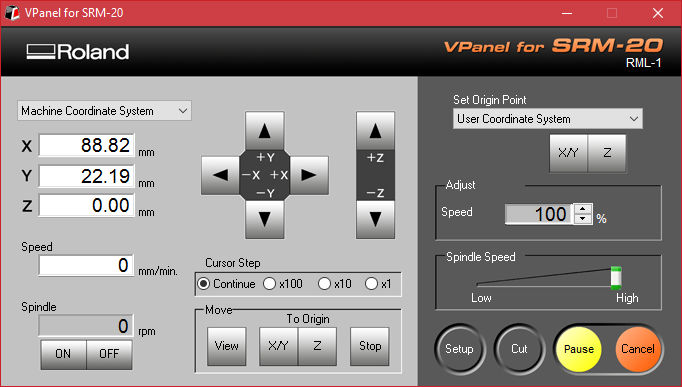Move to Z origin
This screenshot has width=682, height=387.
tap(317, 346)
